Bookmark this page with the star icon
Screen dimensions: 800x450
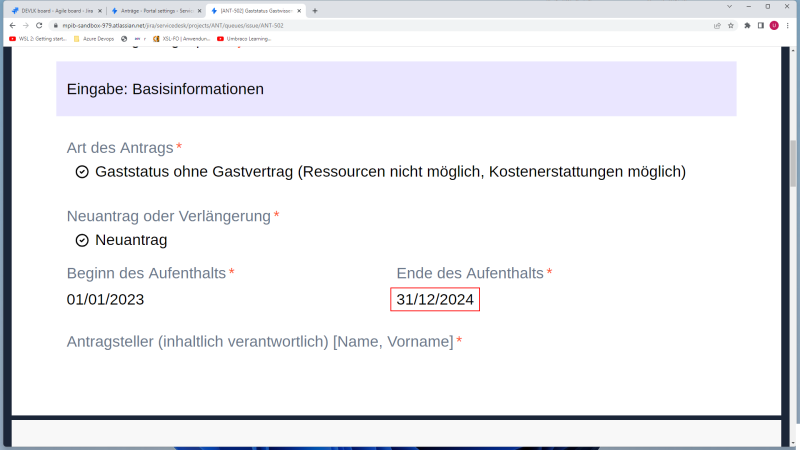pos(731,26)
